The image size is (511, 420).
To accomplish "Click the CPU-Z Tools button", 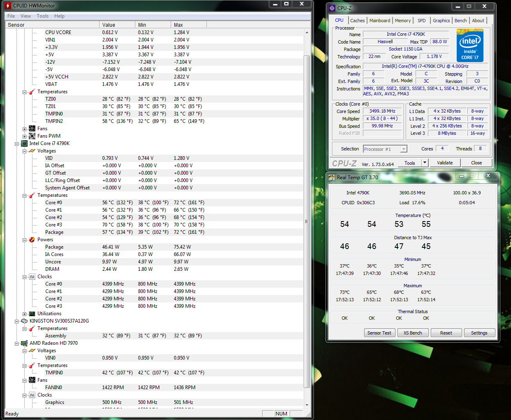I will tap(410, 163).
